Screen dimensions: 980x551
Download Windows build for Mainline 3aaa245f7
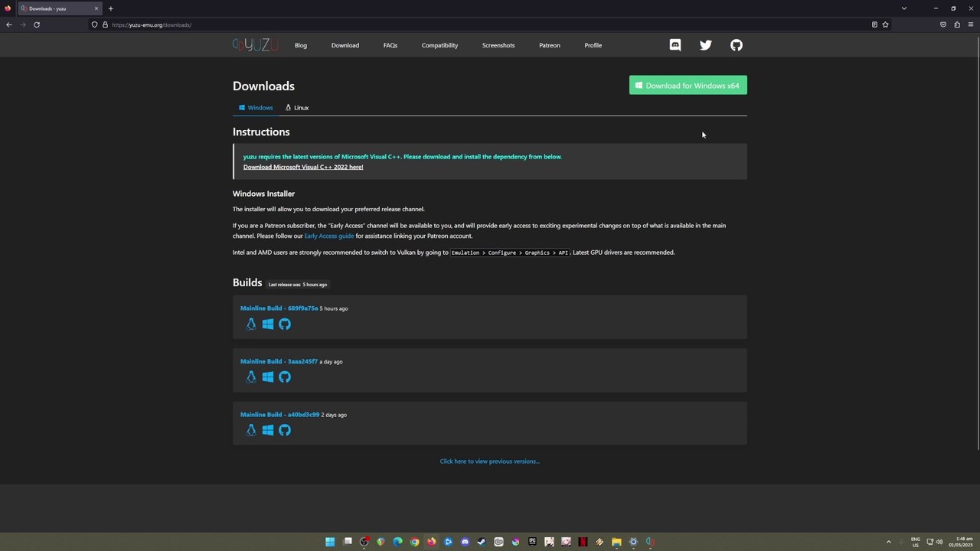pyautogui.click(x=268, y=377)
